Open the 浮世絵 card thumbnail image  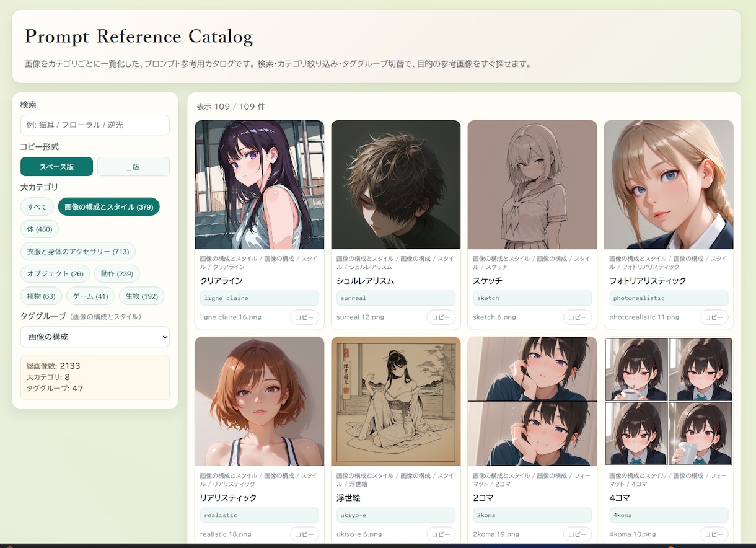click(396, 402)
